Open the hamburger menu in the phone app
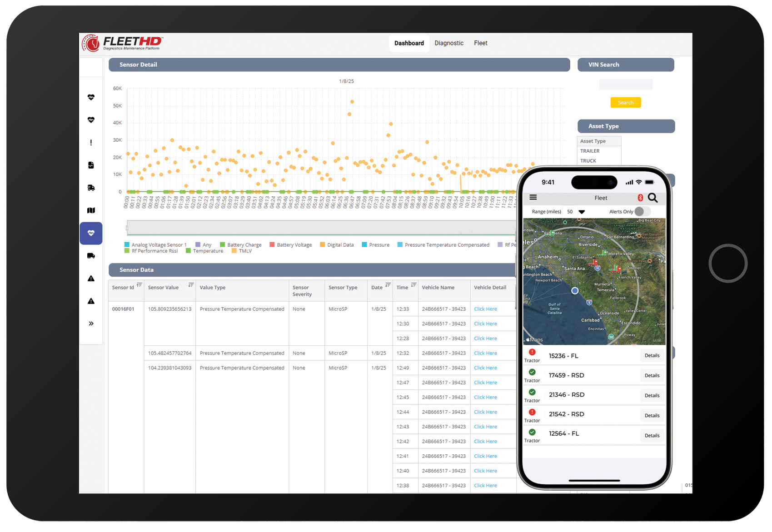Viewport: 772px width, 532px height. click(x=533, y=198)
